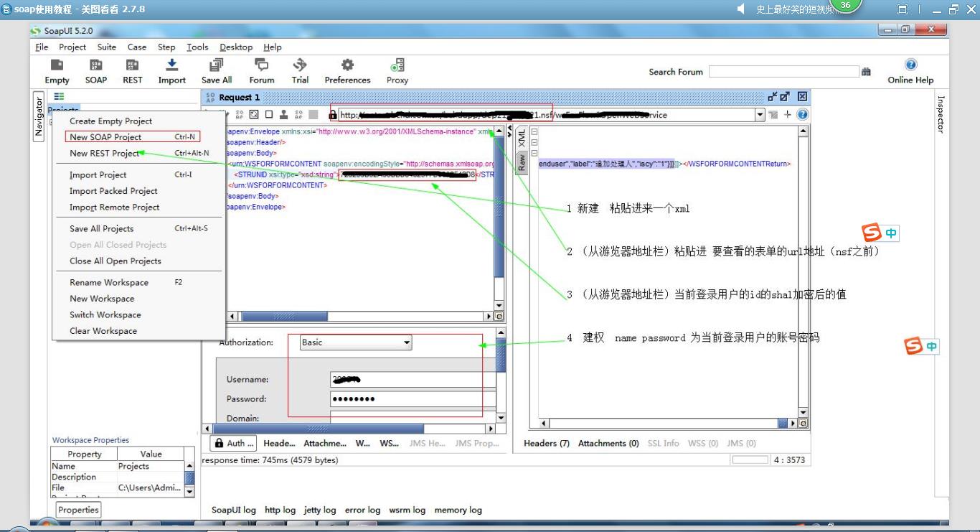Choose Clear Workspace entry

(x=138, y=331)
